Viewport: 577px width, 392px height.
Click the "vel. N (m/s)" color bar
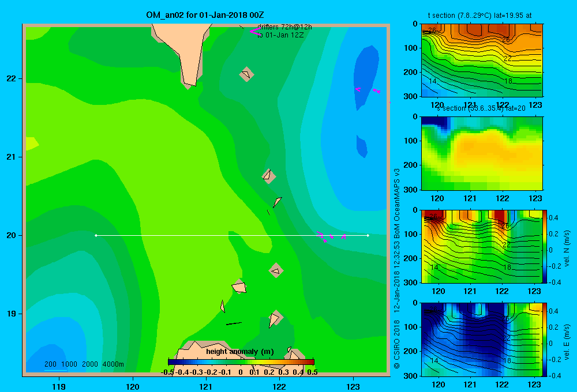(545, 246)
